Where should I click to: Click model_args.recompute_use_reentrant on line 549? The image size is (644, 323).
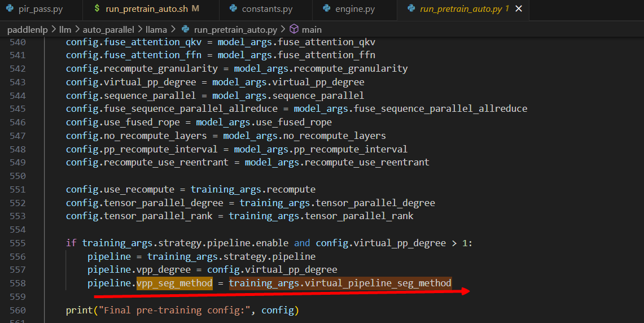coord(337,162)
